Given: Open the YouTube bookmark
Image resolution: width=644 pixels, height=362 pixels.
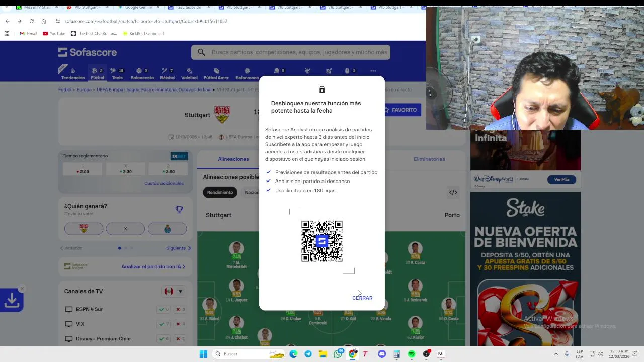Looking at the screenshot, I should tap(54, 33).
